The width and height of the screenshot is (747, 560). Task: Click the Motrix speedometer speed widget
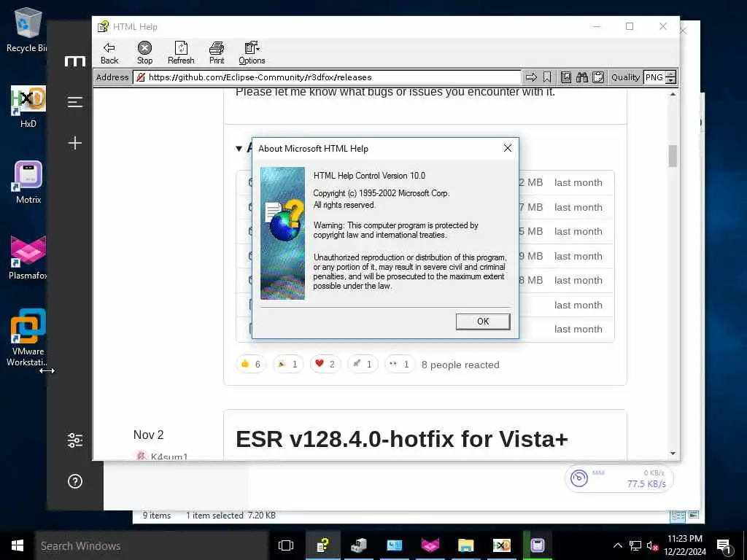[x=619, y=478]
